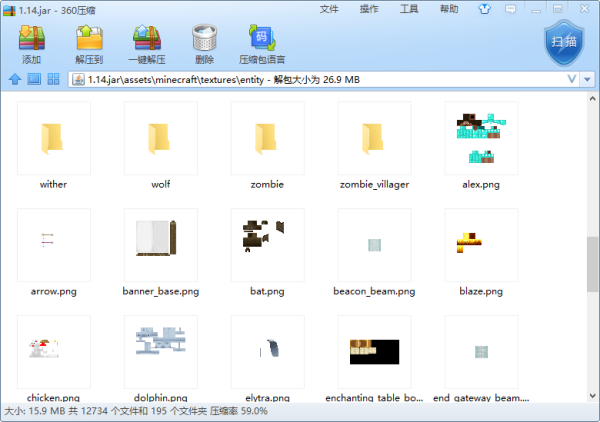
Task: Click the 添加 (Add) toolbar icon
Action: pyautogui.click(x=32, y=37)
